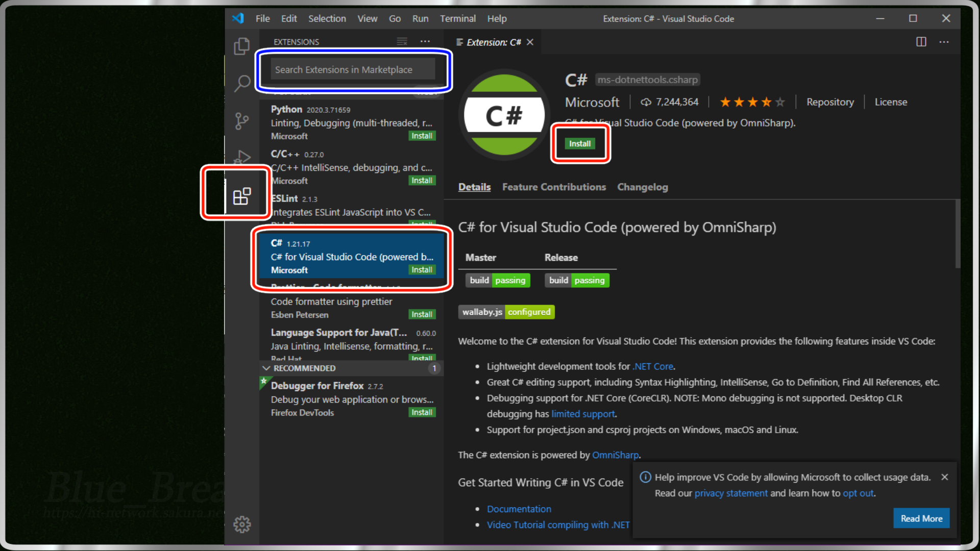Screen dimensions: 980x551
Task: Click the filter Extensions list icon
Action: 402,42
